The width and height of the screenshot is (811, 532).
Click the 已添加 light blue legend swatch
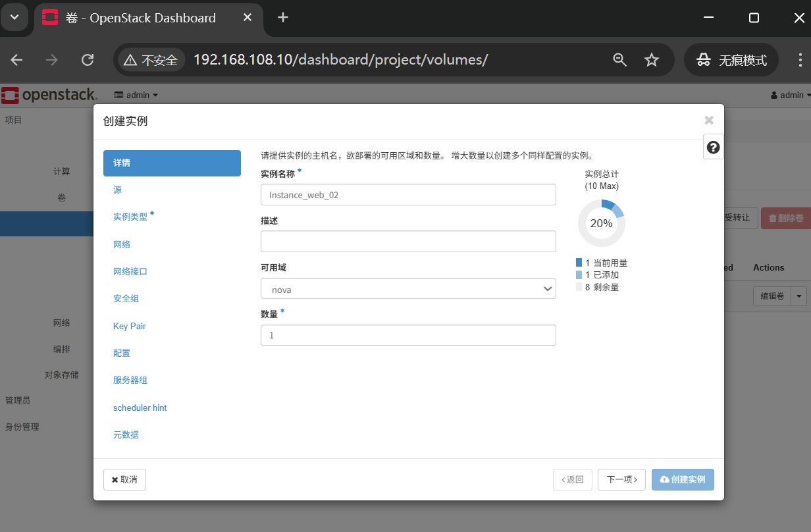[x=579, y=275]
